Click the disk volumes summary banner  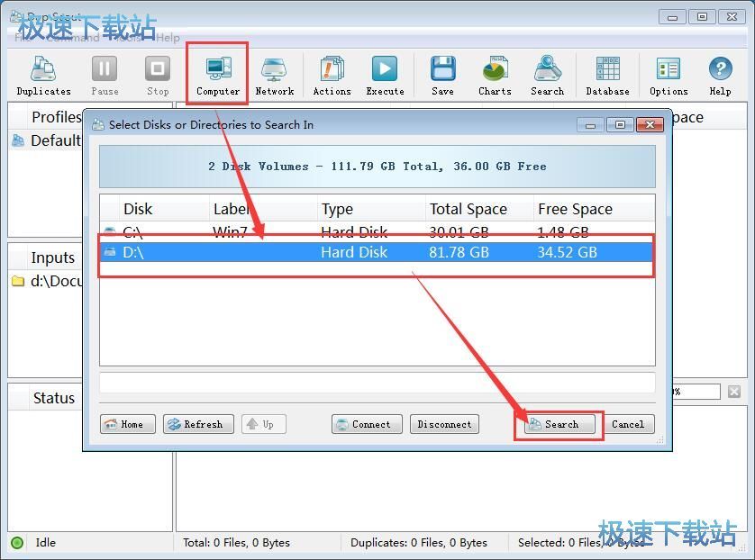pos(377,167)
